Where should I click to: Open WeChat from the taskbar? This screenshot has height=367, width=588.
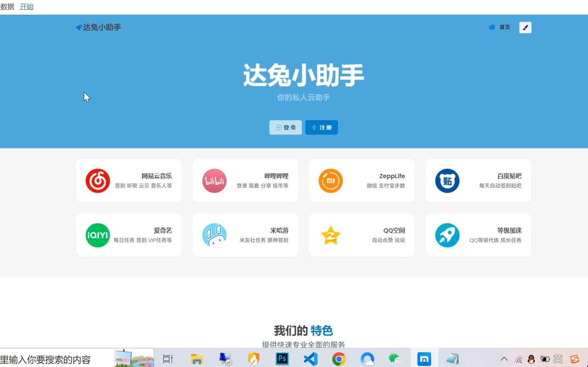click(x=395, y=359)
